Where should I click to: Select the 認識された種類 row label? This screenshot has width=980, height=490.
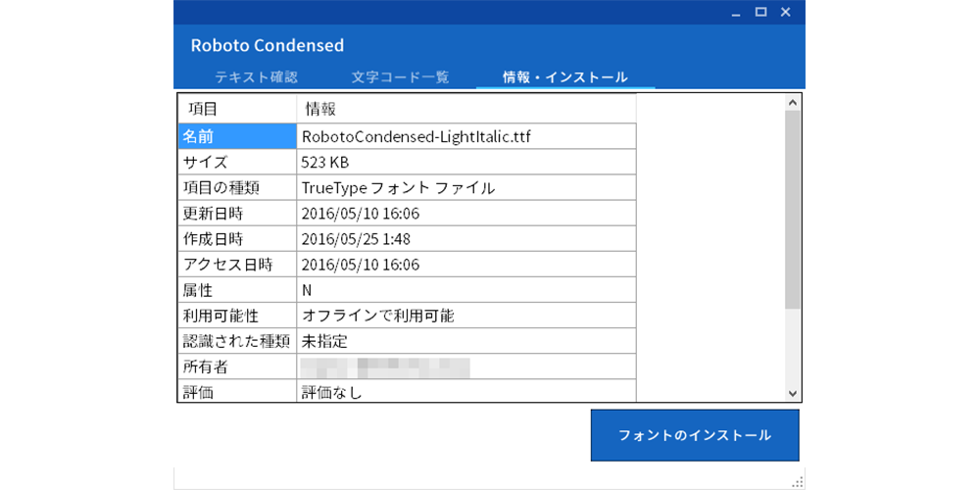pyautogui.click(x=237, y=341)
